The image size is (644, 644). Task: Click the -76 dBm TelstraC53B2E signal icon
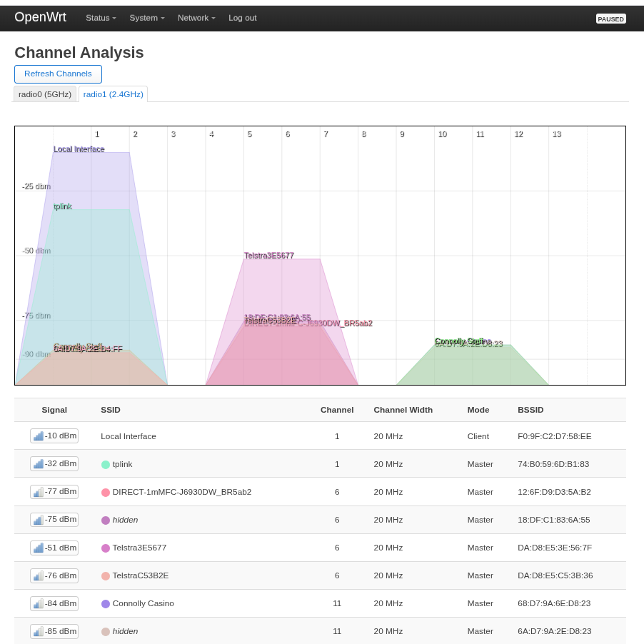[39, 575]
